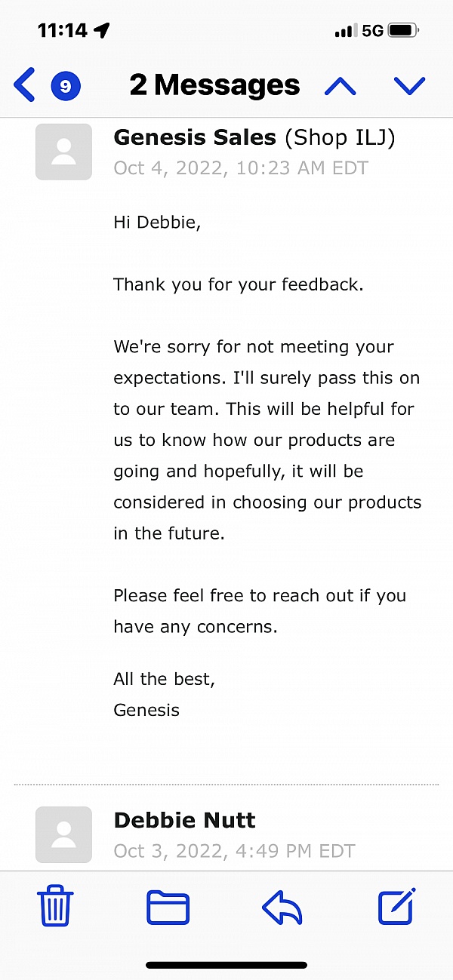The width and height of the screenshot is (453, 980).
Task: Tap the 'All the best,' signature text
Action: pyautogui.click(x=165, y=679)
